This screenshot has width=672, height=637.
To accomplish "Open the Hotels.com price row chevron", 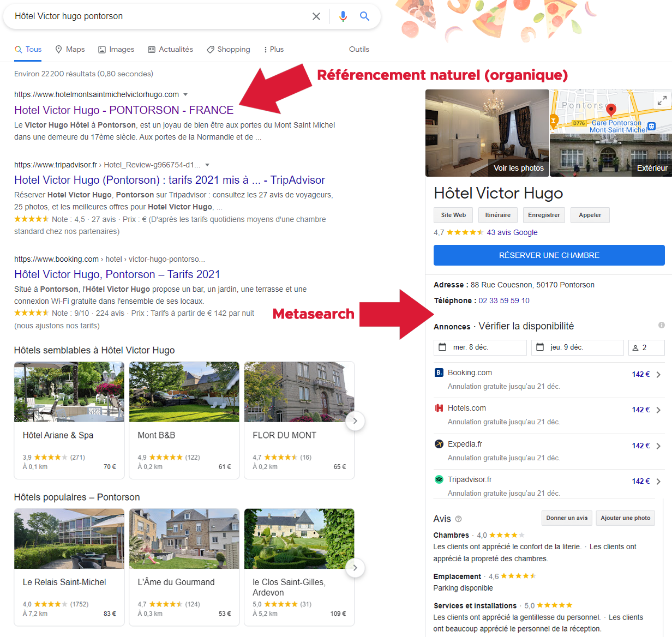I will click(659, 410).
